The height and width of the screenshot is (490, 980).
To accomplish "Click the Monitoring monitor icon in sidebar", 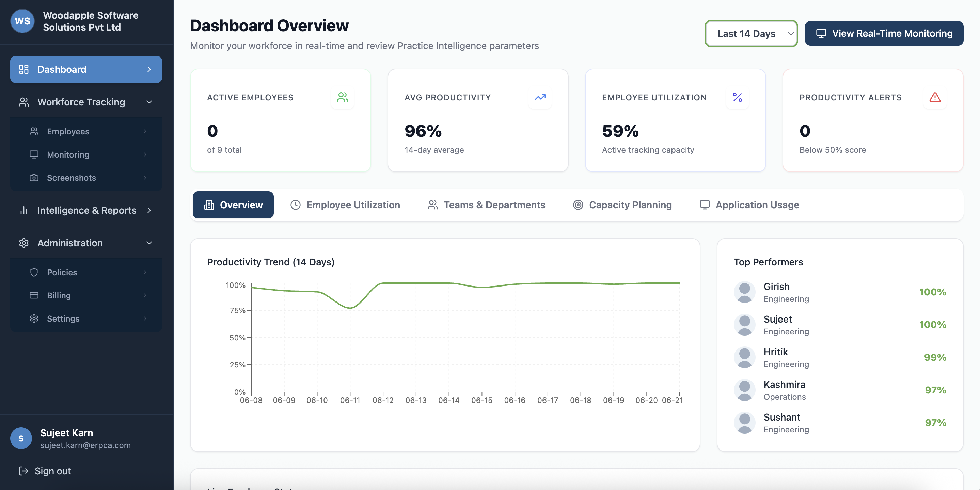I will [x=34, y=154].
